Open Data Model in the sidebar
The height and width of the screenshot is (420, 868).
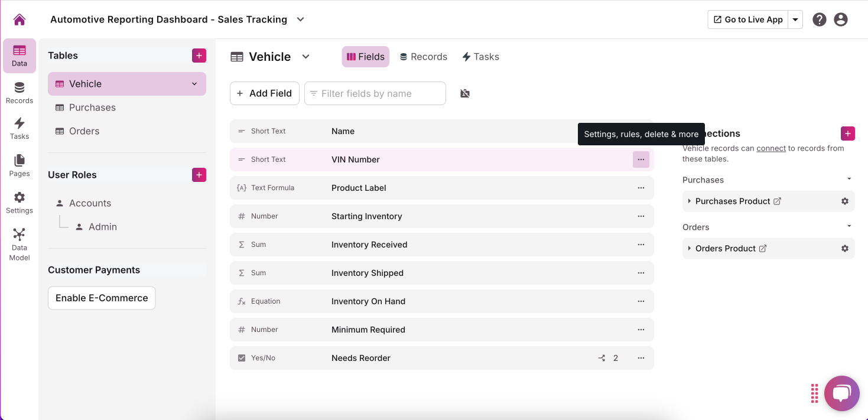[19, 244]
